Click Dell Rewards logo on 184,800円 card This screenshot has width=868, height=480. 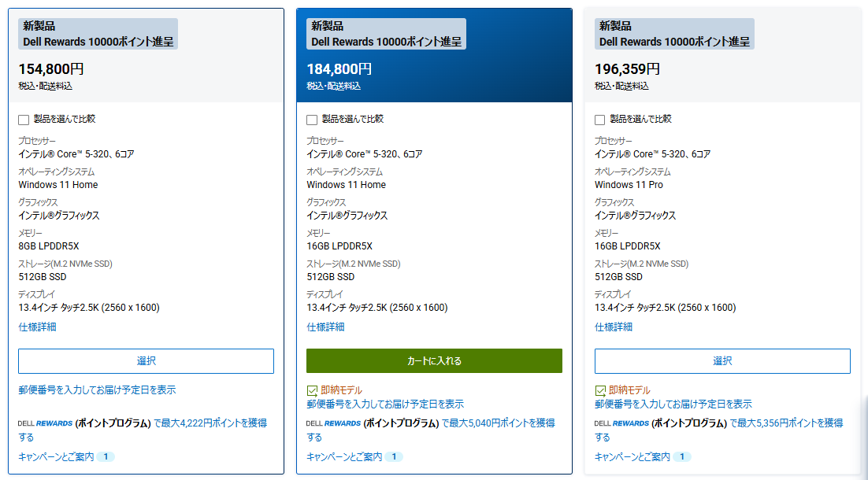[333, 423]
